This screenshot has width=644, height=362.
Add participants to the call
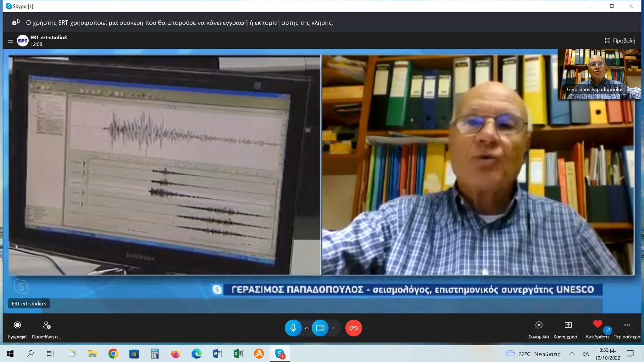pyautogui.click(x=47, y=325)
